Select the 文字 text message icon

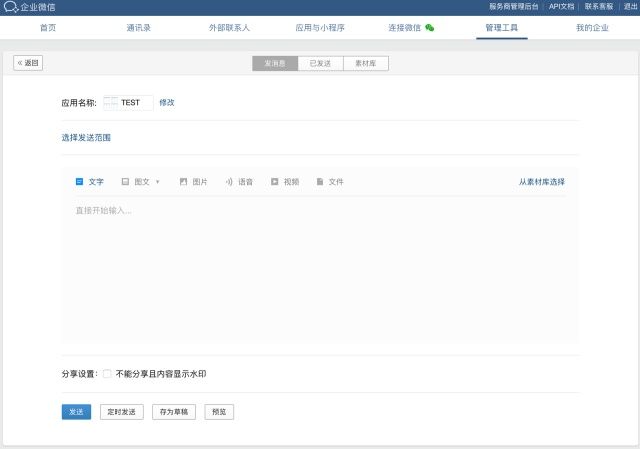(x=80, y=182)
